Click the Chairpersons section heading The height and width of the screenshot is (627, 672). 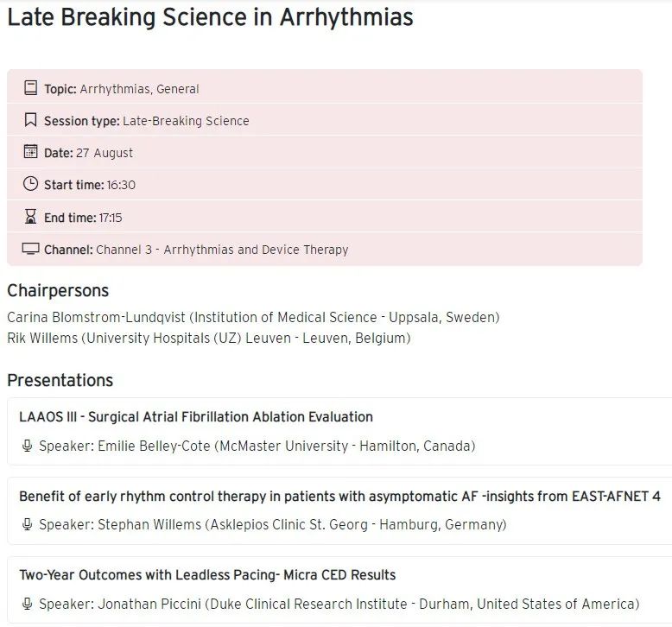click(x=58, y=290)
